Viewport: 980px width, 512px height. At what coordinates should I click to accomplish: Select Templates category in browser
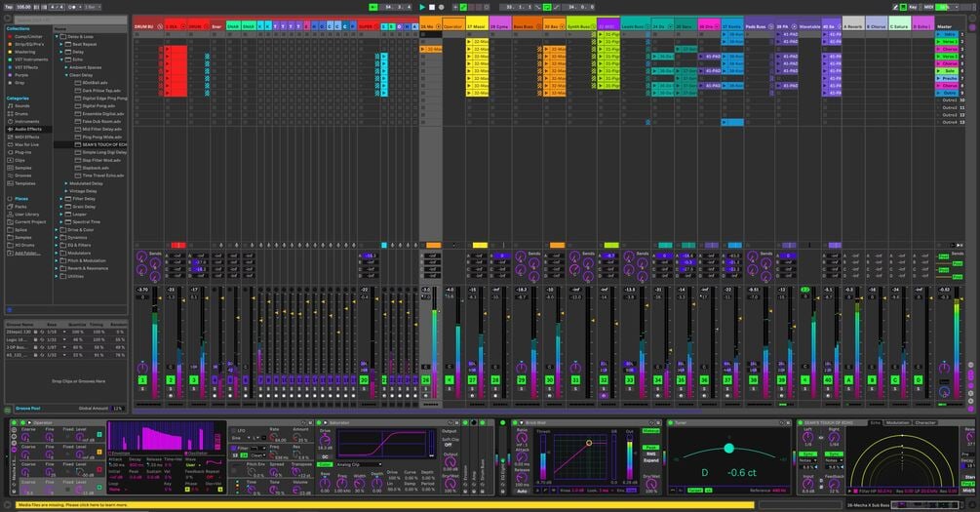[25, 183]
